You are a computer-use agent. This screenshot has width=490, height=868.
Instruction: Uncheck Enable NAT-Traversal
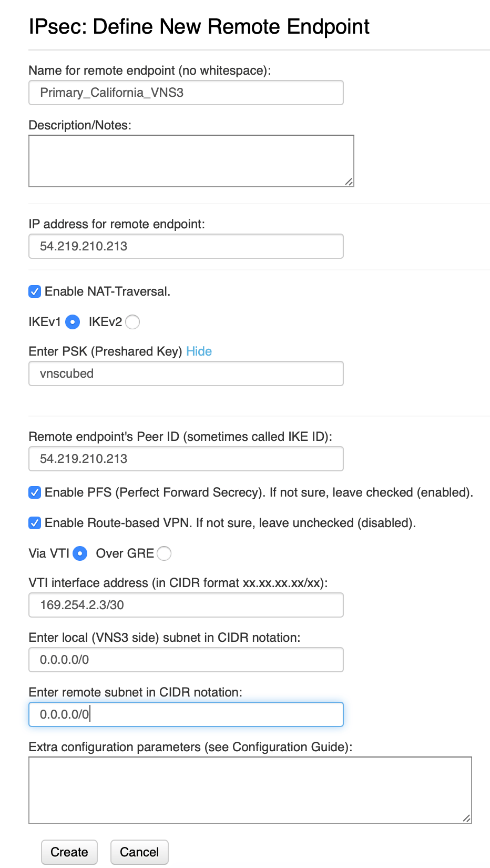pyautogui.click(x=34, y=291)
